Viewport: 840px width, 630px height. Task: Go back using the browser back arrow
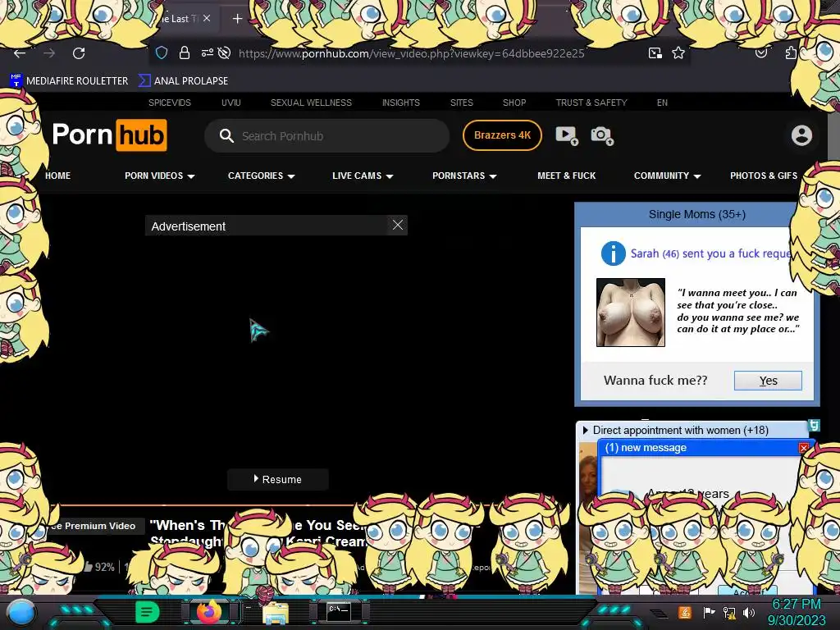tap(20, 53)
